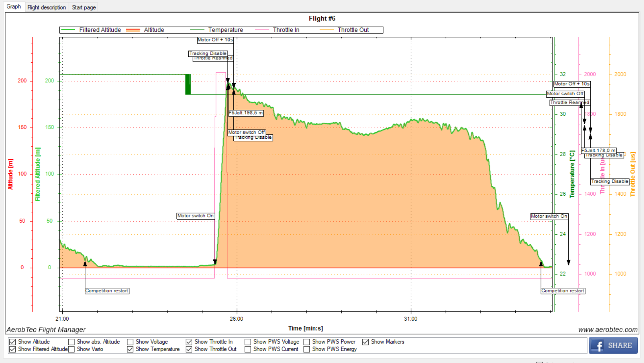Enable Show PWS Power checkbox

(x=307, y=342)
